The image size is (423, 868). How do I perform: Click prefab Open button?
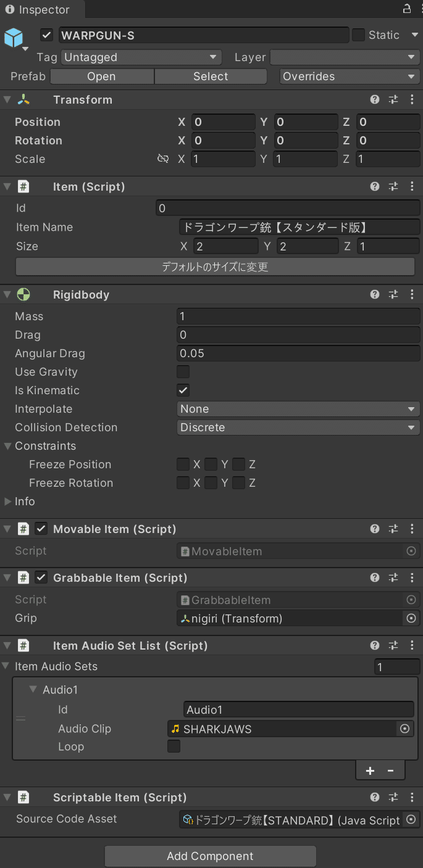(x=102, y=76)
